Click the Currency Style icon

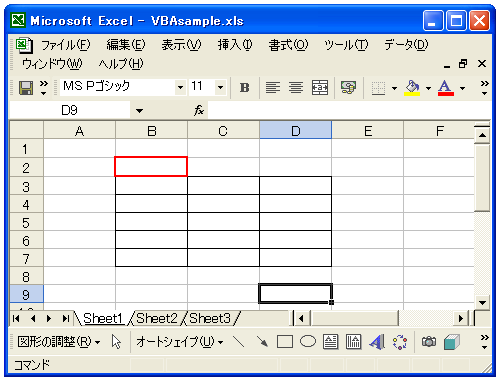tap(348, 88)
